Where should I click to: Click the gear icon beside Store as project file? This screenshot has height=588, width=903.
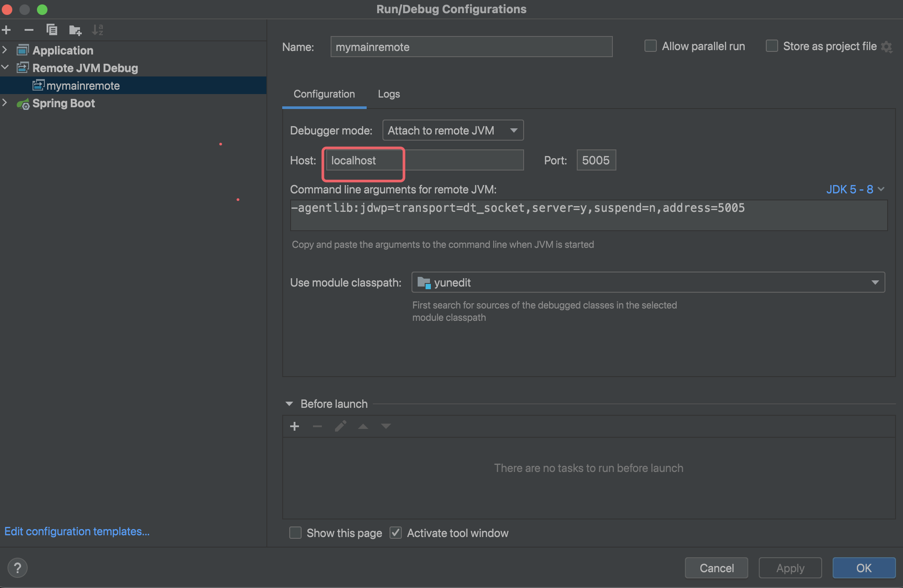(x=887, y=47)
